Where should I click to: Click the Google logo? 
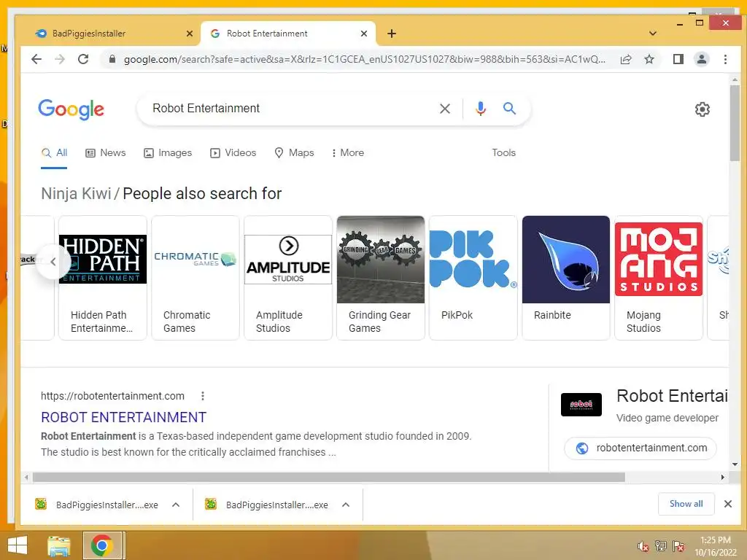coord(71,109)
